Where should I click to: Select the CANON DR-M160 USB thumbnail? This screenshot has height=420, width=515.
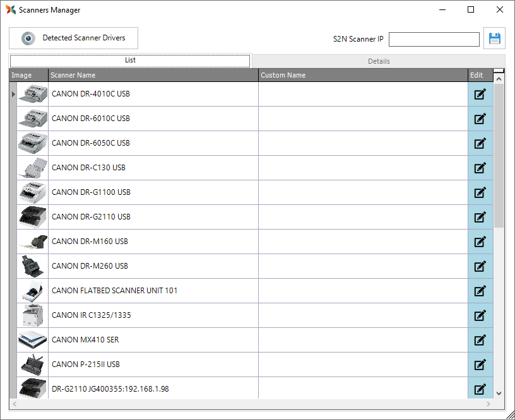pos(33,242)
